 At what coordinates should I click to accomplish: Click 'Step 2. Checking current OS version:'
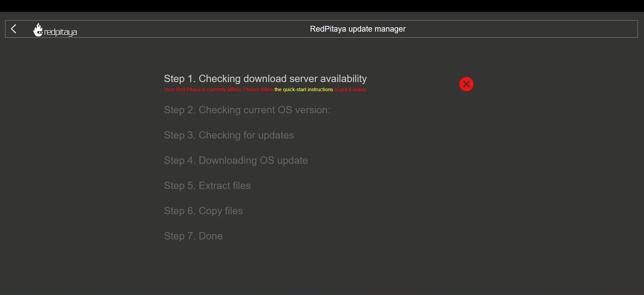pos(247,110)
